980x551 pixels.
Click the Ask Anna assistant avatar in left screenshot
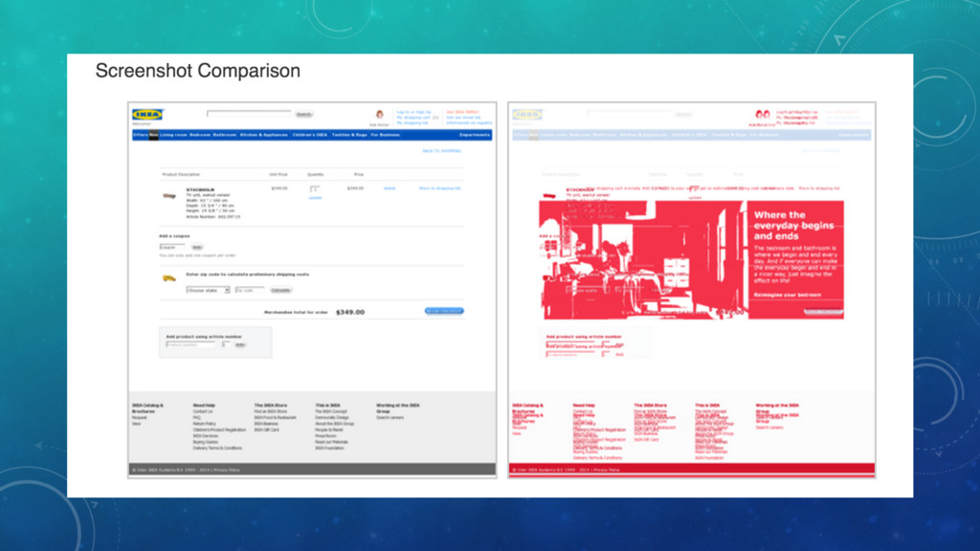pos(379,115)
